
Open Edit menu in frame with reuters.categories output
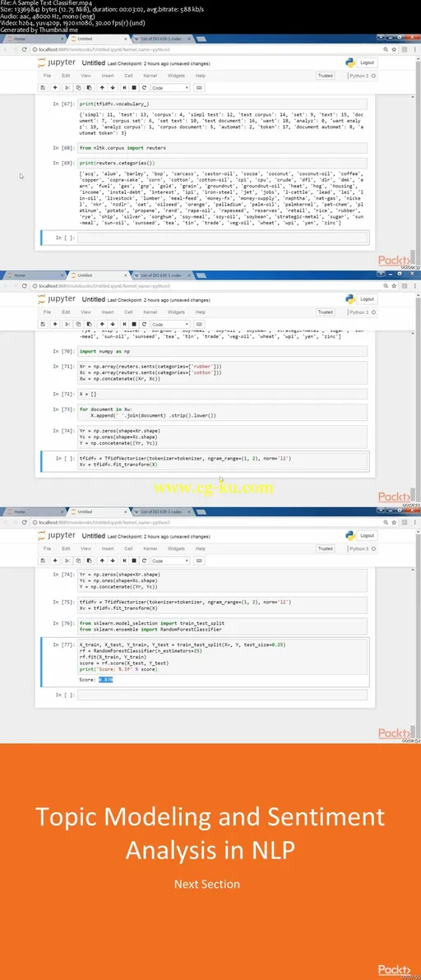(66, 76)
